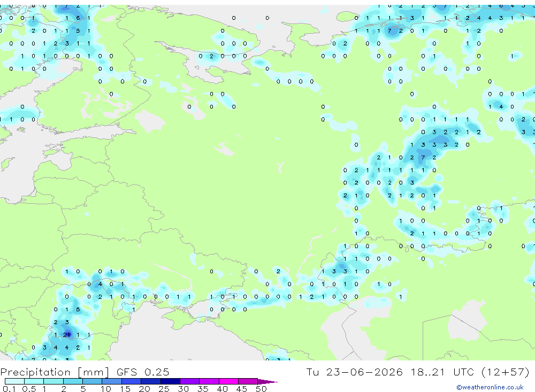Click the 'GFS 0.25' model label
Image resolution: width=535 pixels, height=392 pixels.
[x=143, y=372]
